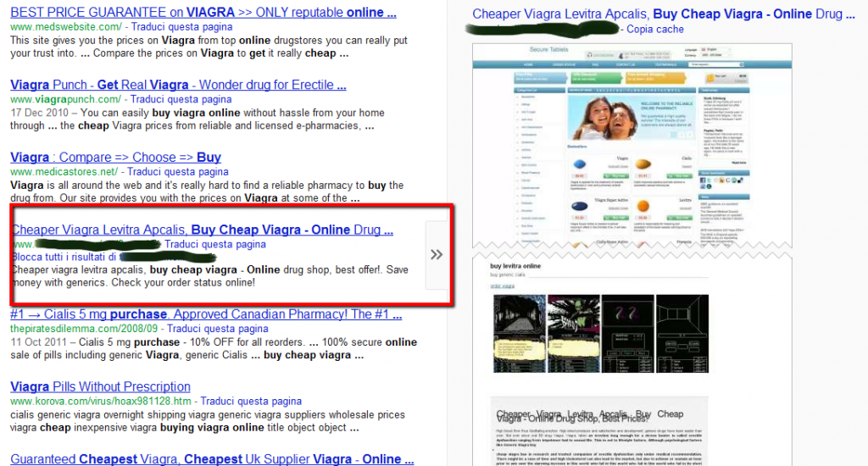Click the 'buy levitra online' heading in preview
Image resolution: width=868 pixels, height=466 pixels.
coord(515,266)
